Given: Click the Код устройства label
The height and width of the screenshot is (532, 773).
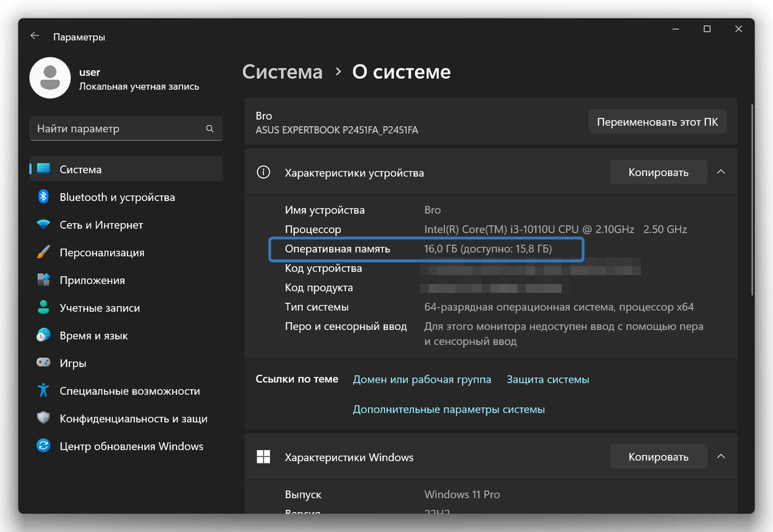Looking at the screenshot, I should (323, 268).
